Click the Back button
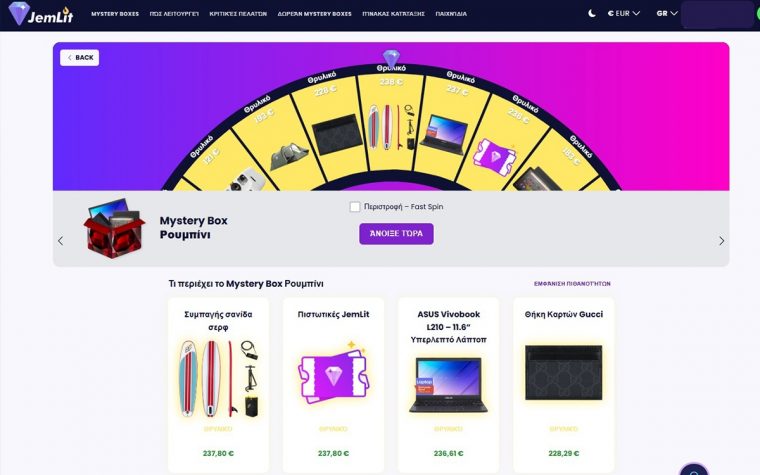 click(x=79, y=58)
